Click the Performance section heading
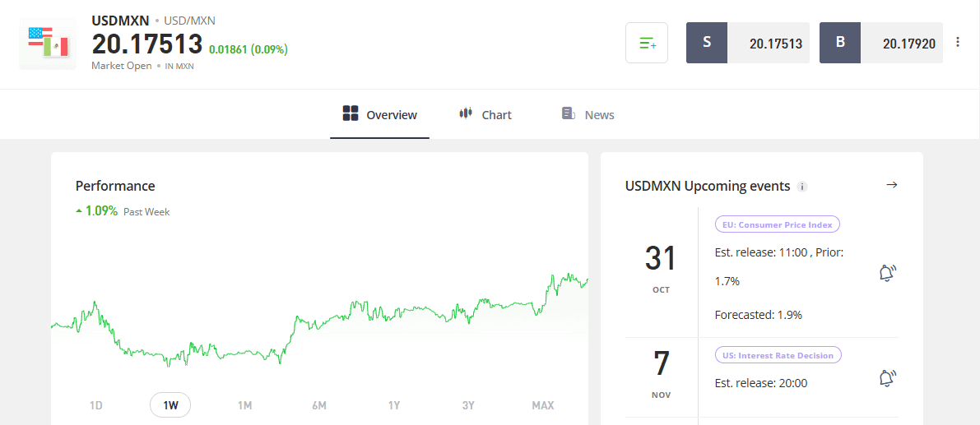Image resolution: width=980 pixels, height=425 pixels. pyautogui.click(x=115, y=186)
